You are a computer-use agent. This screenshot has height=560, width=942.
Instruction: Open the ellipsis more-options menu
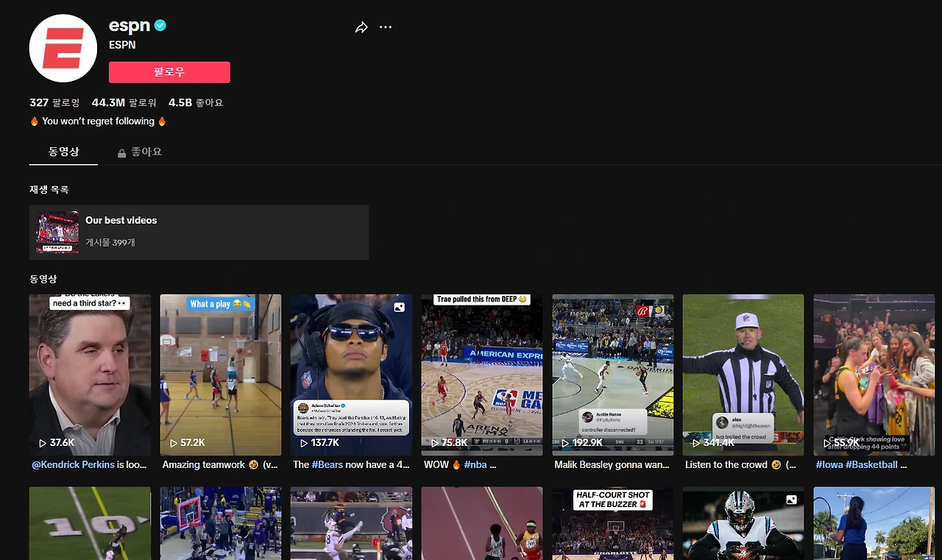(385, 26)
